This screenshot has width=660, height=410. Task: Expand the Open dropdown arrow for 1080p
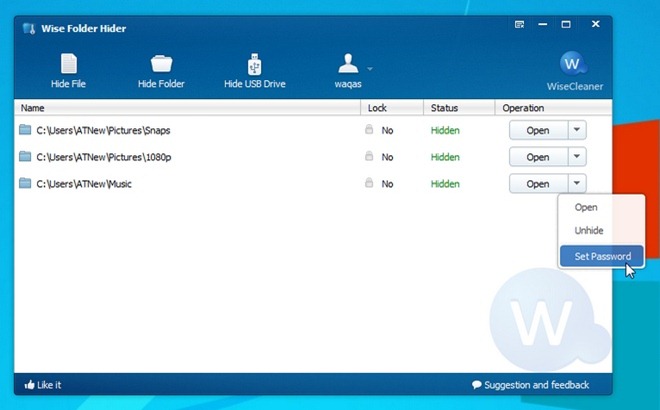tap(577, 157)
